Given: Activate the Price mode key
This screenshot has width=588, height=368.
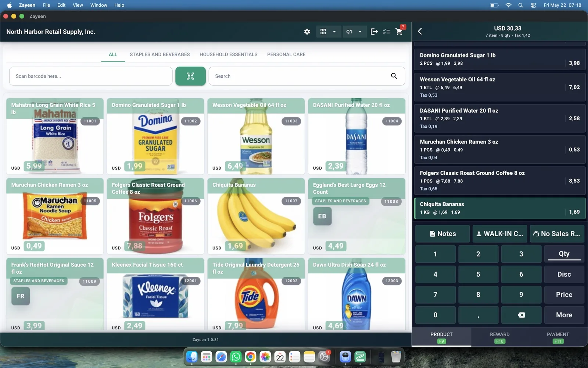Looking at the screenshot, I should 564,294.
